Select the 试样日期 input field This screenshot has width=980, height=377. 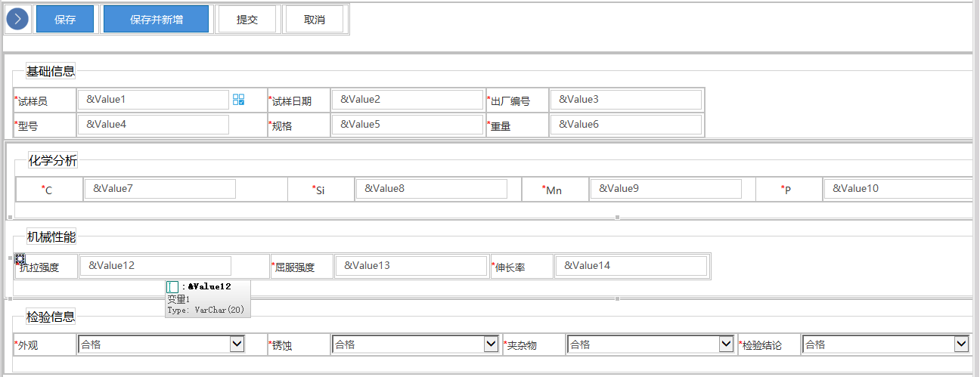(x=407, y=100)
